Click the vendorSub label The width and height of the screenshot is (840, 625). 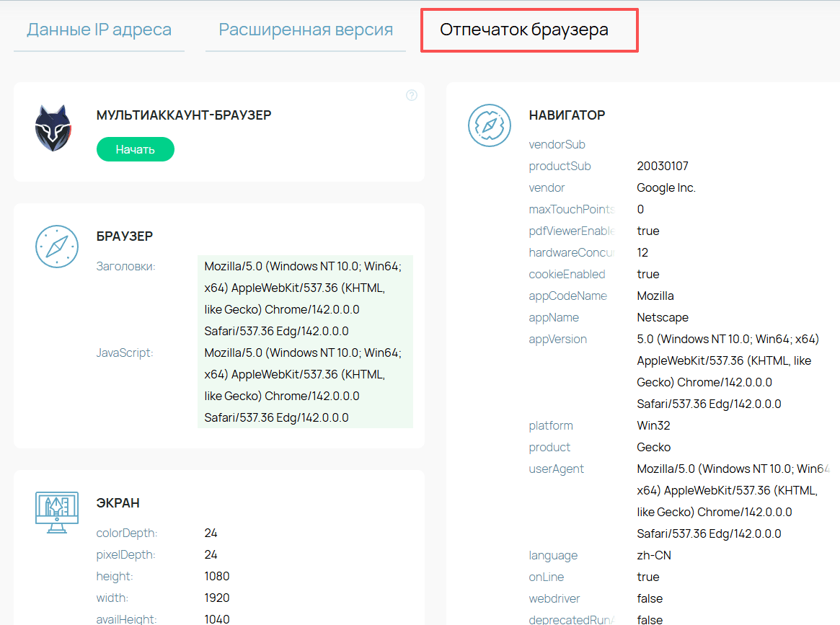(x=557, y=145)
